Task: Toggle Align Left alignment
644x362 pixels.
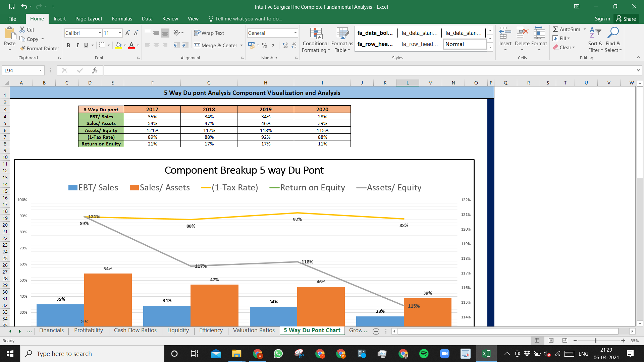Action: (x=148, y=45)
